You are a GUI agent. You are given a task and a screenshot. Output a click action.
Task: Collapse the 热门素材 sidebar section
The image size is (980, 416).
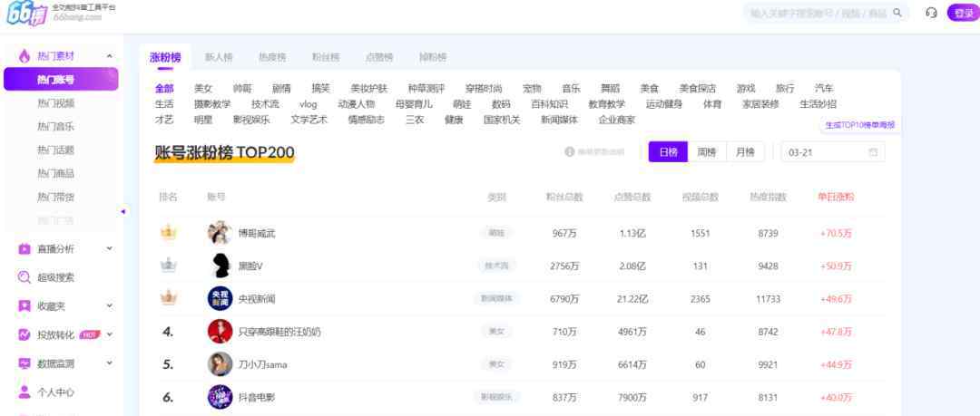click(x=110, y=56)
